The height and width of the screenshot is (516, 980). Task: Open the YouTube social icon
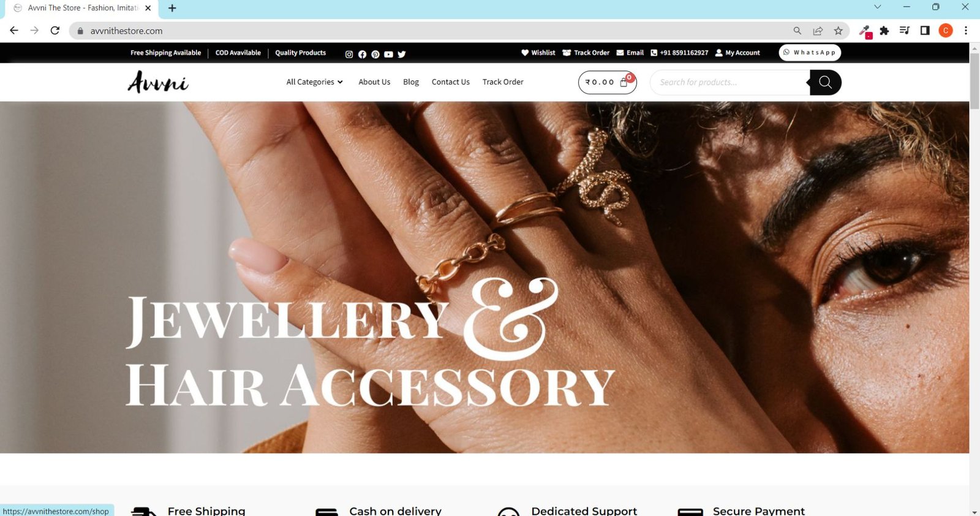388,54
